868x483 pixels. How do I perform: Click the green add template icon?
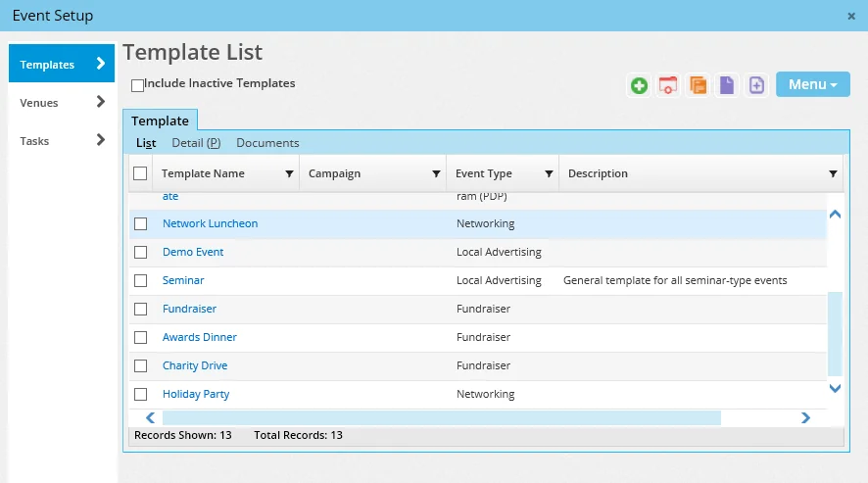click(640, 85)
